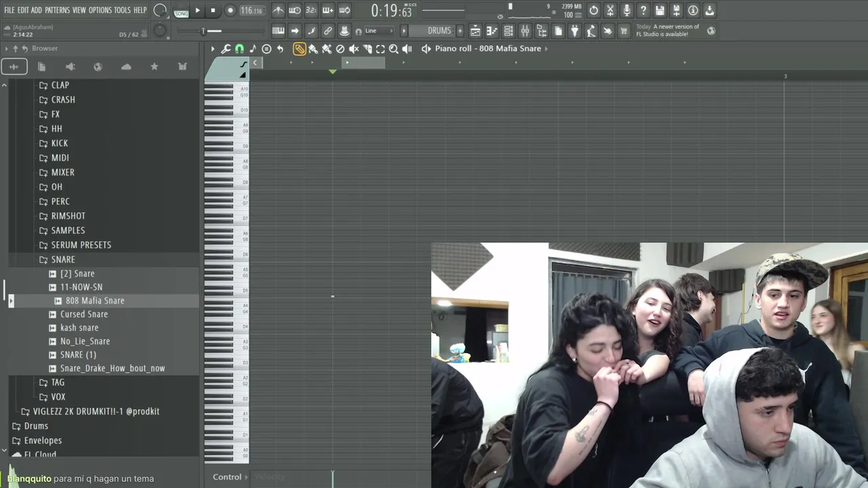Open the project info icon
Screen dimensions: 868x488
tap(693, 10)
